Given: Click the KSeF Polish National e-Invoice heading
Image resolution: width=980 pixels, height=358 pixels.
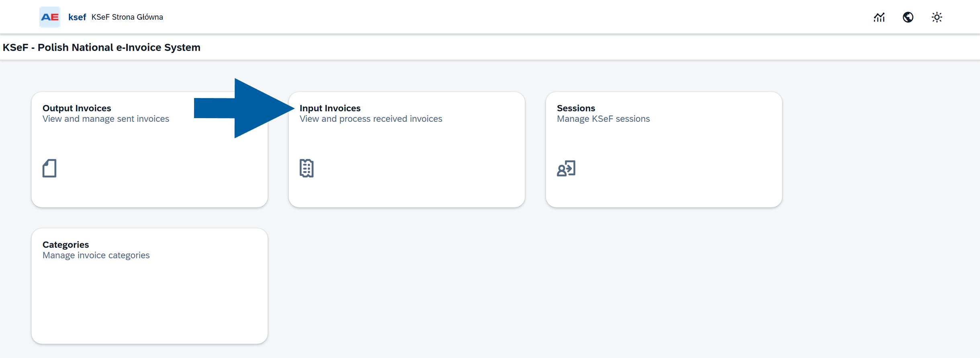Looking at the screenshot, I should point(102,47).
